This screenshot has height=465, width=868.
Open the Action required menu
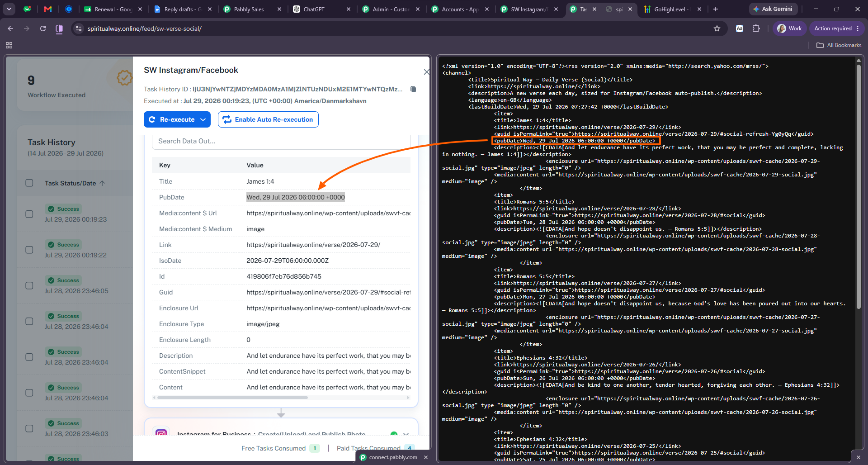pyautogui.click(x=836, y=28)
